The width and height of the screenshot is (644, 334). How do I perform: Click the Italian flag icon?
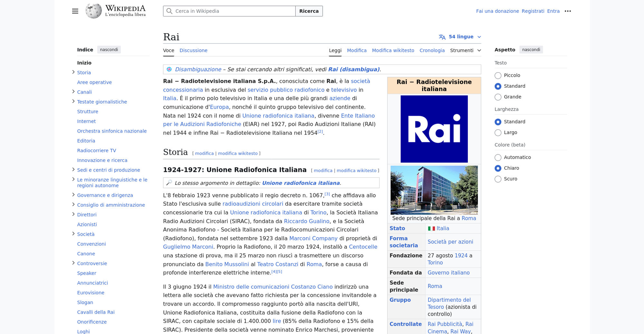coord(431,229)
